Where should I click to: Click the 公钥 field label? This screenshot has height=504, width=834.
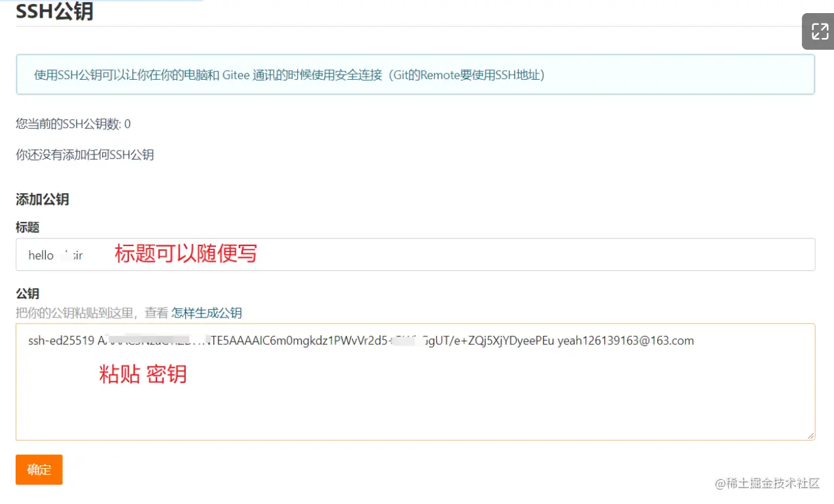pyautogui.click(x=27, y=294)
